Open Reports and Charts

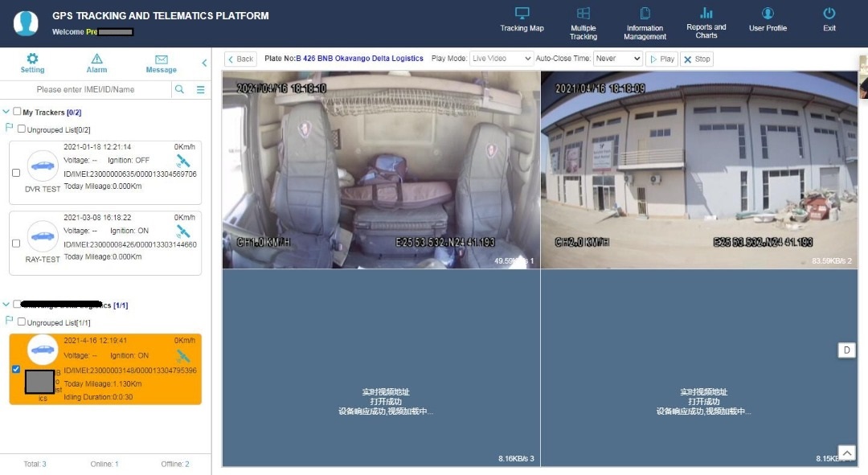706,22
